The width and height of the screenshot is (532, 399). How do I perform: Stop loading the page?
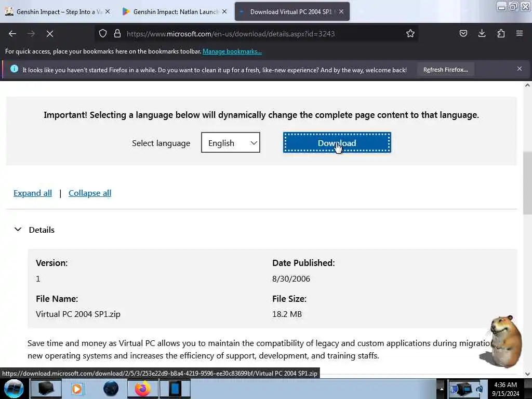point(50,34)
